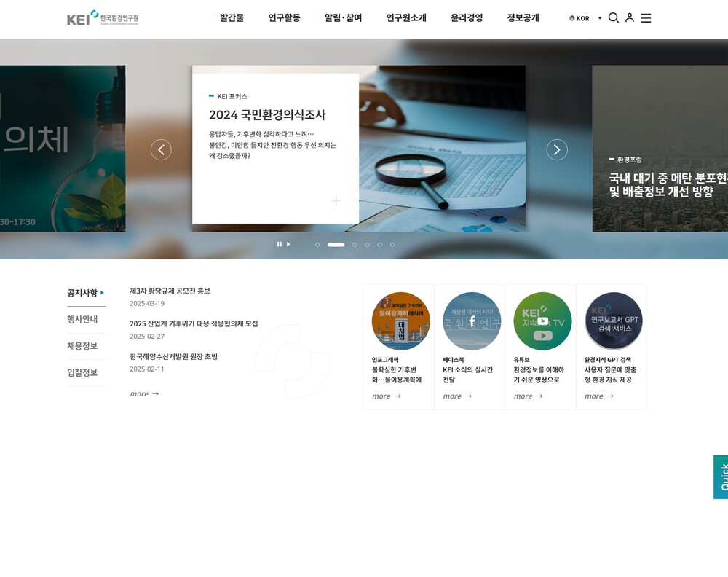
Task: Select the last carousel indicator dot
Action: (392, 245)
